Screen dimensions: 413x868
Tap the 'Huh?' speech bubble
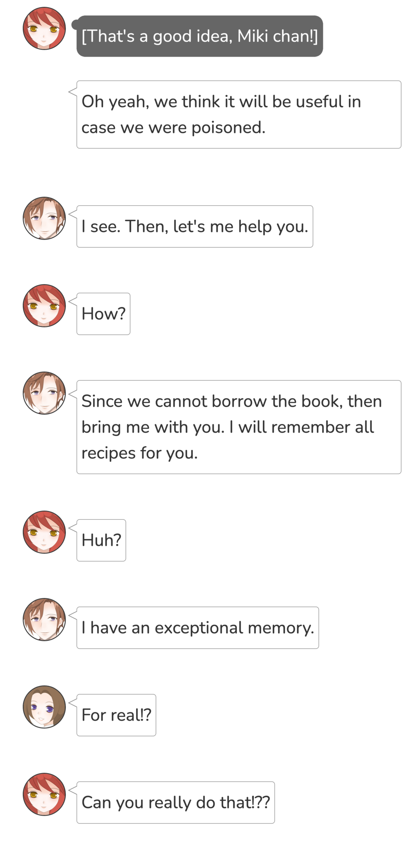[x=101, y=540]
